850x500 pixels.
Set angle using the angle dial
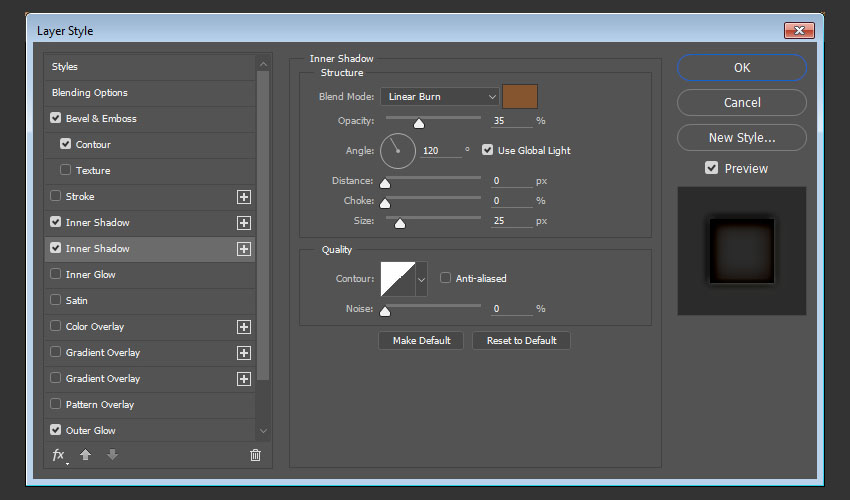(397, 151)
